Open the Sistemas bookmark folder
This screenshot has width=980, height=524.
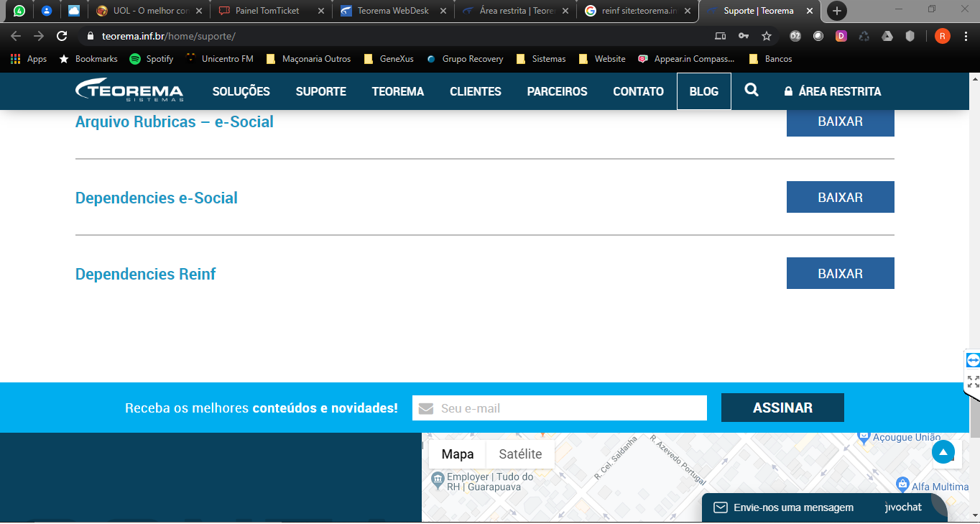point(541,59)
